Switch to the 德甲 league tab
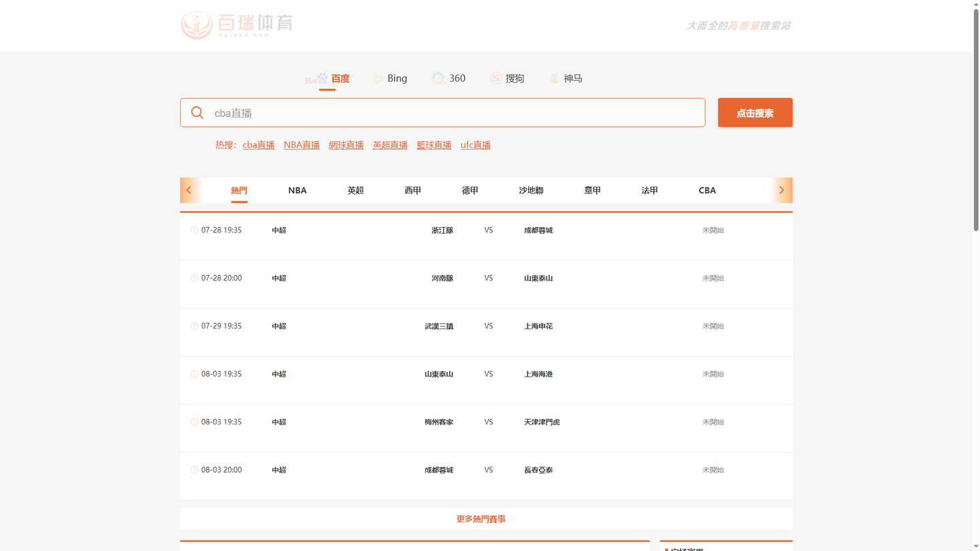The height and width of the screenshot is (551, 980). 470,190
